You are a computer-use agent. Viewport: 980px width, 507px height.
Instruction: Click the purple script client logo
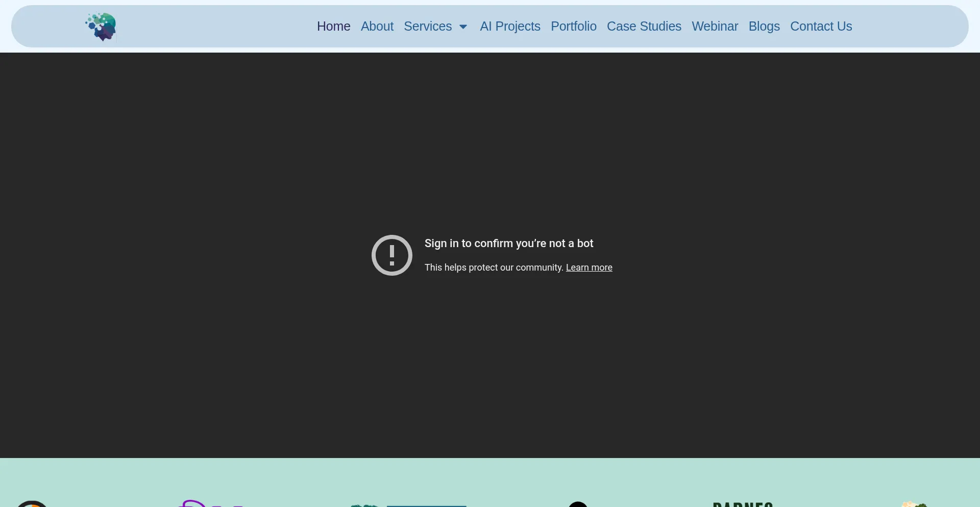209,503
